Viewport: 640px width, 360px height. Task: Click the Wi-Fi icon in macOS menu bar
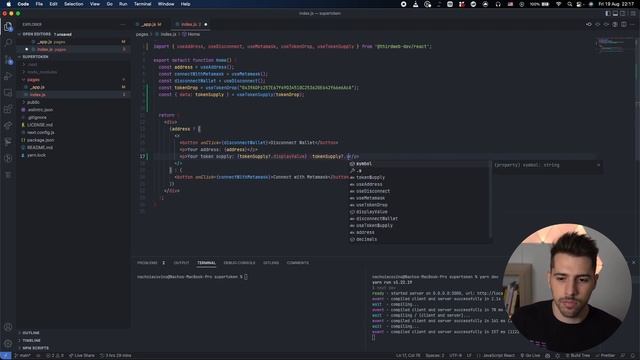click(x=558, y=4)
